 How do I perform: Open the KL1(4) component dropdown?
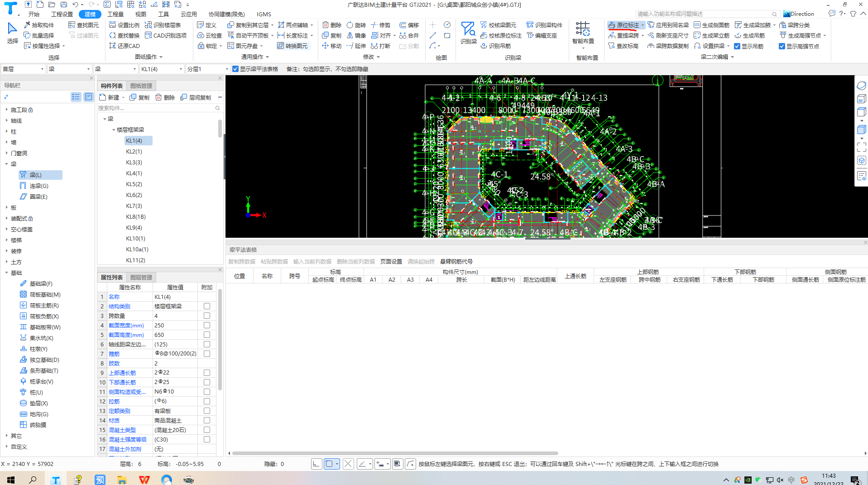point(162,69)
